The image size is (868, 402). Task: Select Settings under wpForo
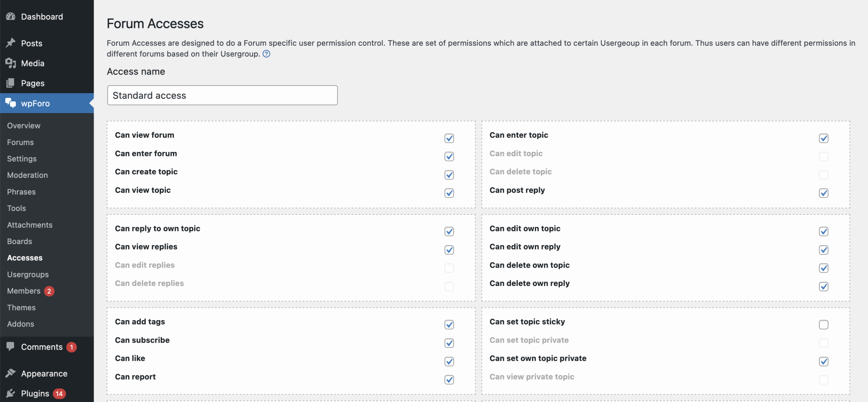[21, 158]
